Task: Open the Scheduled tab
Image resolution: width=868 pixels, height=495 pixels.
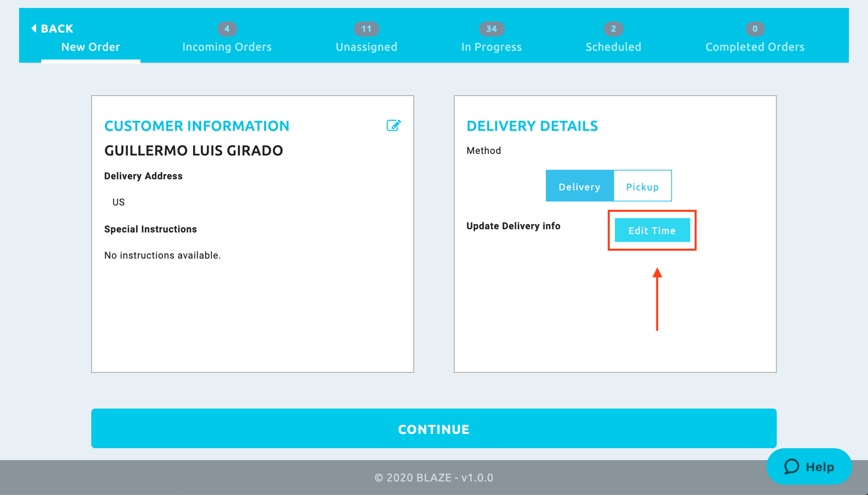Action: [x=613, y=47]
